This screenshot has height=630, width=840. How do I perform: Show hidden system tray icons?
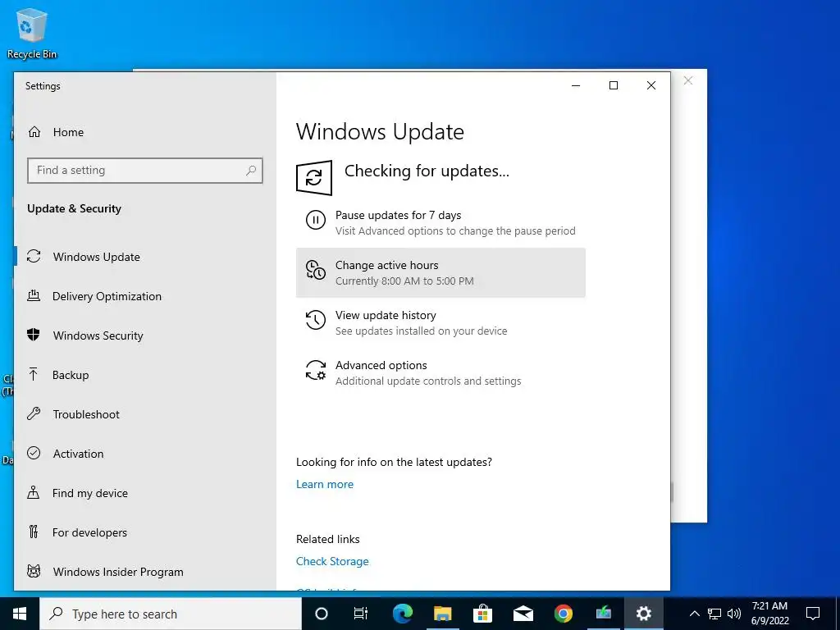pos(694,614)
